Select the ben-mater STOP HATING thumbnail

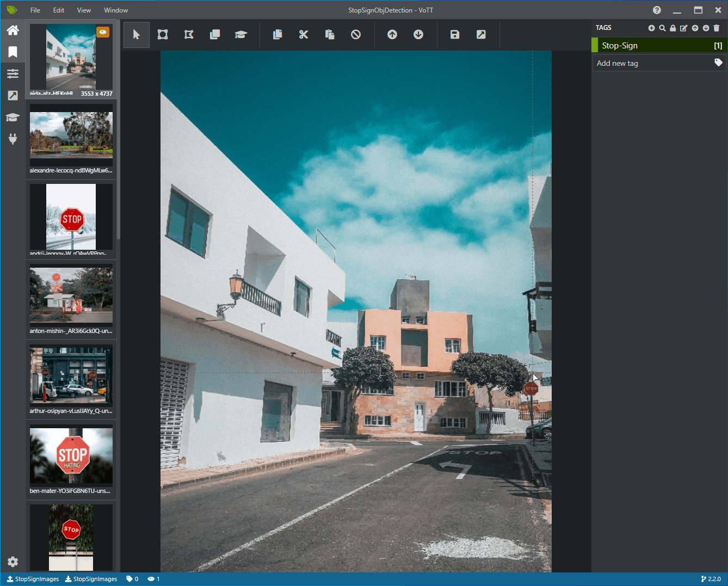(71, 455)
